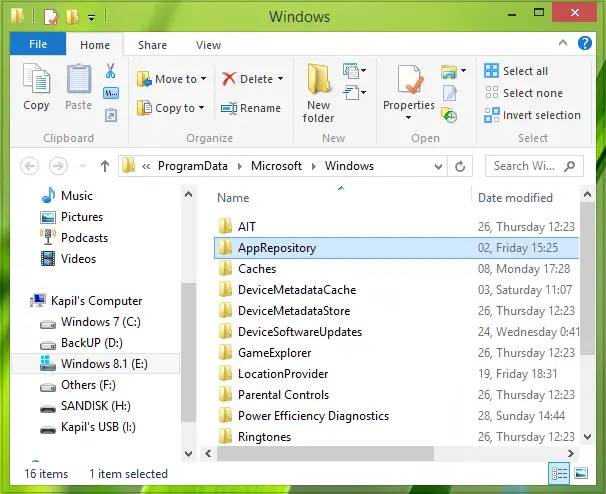Click the quick access New folder icon in title bar
This screenshot has width=606, height=494.
[x=72, y=16]
